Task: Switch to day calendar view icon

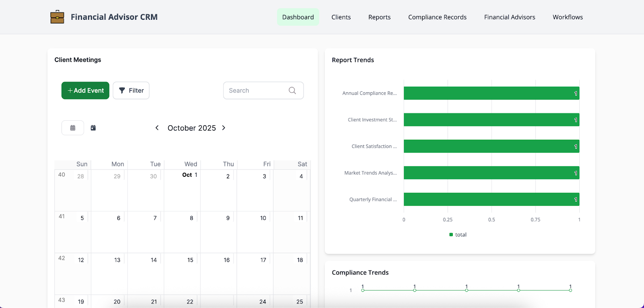Action: point(93,128)
